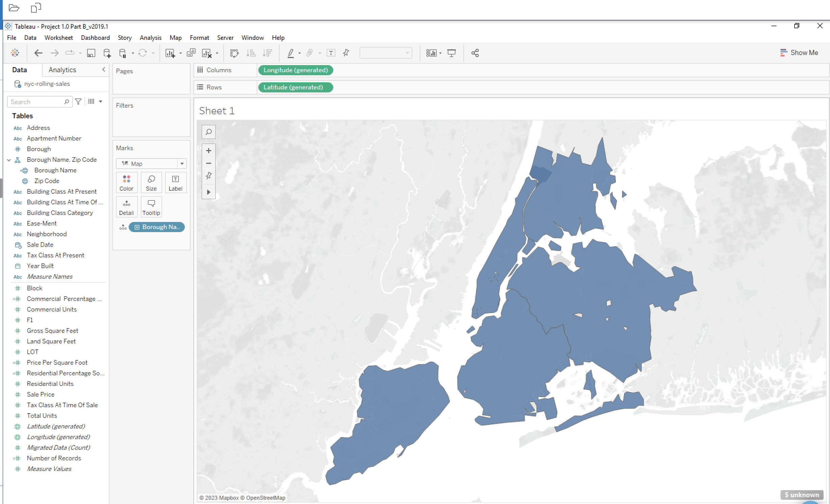Click the zoom out button on map
The image size is (830, 504).
[x=209, y=163]
